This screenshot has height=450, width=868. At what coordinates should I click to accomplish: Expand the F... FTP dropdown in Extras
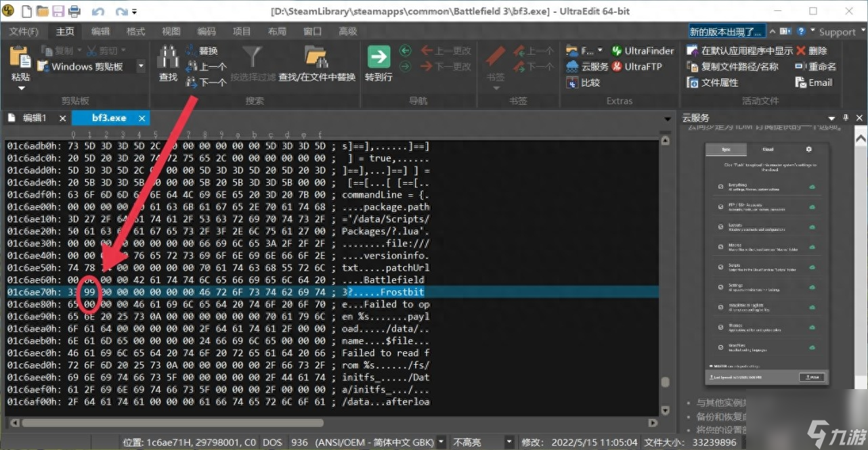tap(601, 51)
